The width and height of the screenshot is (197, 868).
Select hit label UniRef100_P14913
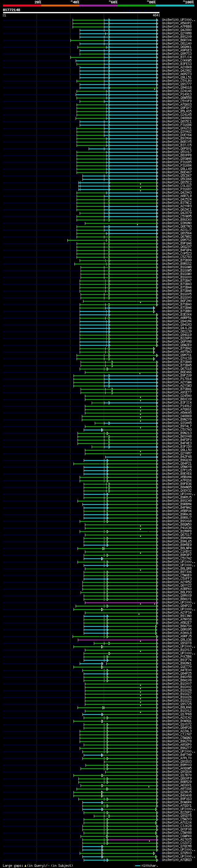[x=177, y=94]
